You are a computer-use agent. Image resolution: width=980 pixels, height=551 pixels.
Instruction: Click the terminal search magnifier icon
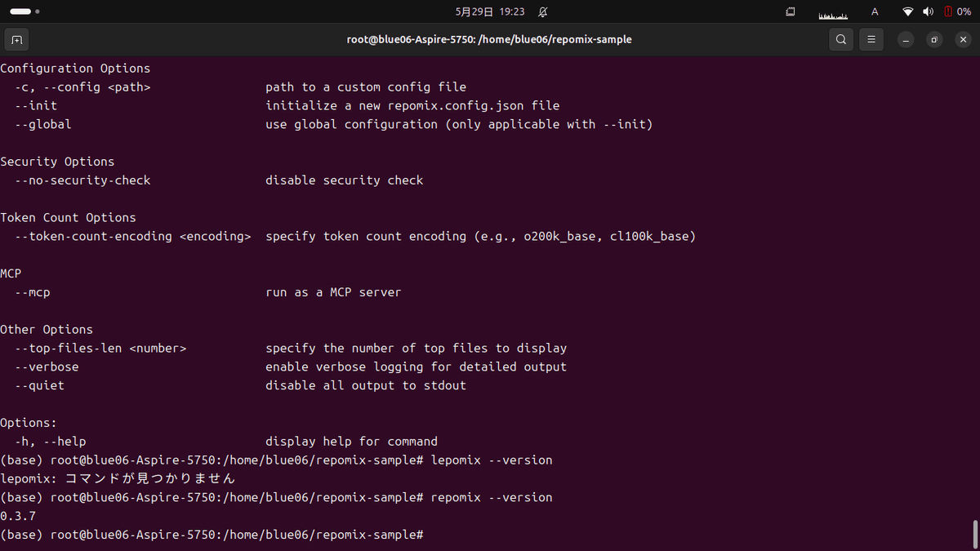point(841,39)
